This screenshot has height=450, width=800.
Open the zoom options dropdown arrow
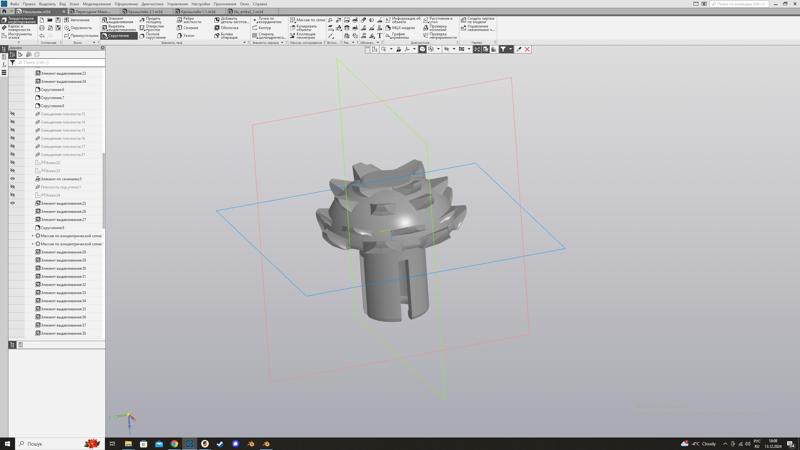click(391, 49)
